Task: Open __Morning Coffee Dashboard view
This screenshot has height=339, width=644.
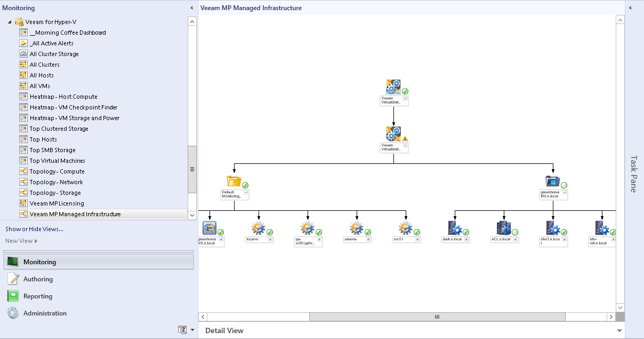Action: [68, 33]
